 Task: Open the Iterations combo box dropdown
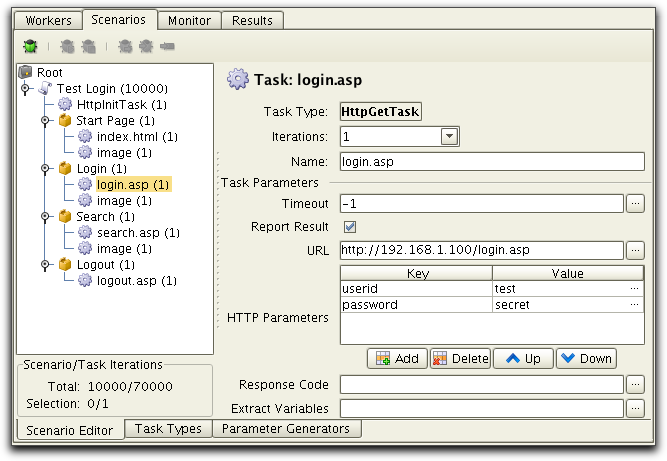tap(449, 137)
